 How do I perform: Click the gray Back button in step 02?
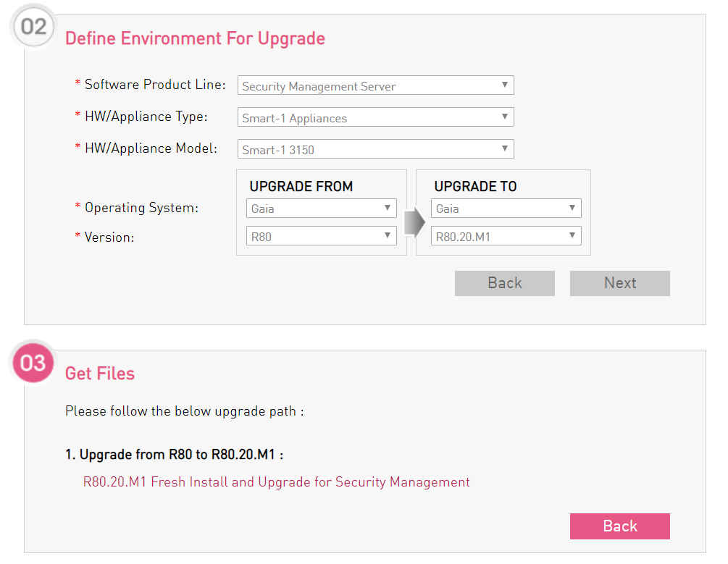505,283
